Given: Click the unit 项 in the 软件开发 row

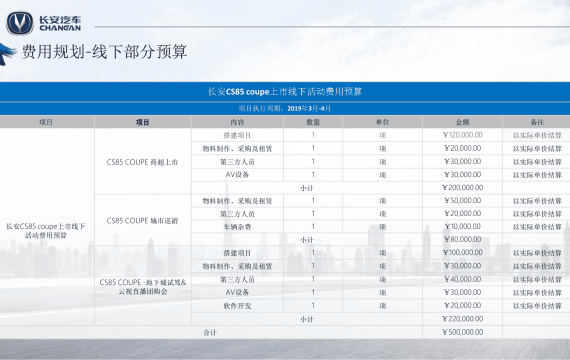Looking at the screenshot, I should click(382, 306).
